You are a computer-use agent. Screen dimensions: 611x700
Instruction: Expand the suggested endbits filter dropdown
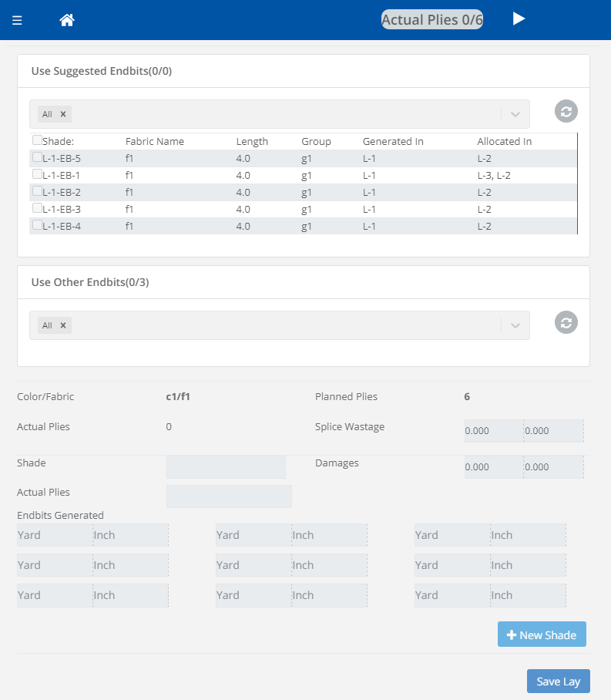pyautogui.click(x=515, y=113)
